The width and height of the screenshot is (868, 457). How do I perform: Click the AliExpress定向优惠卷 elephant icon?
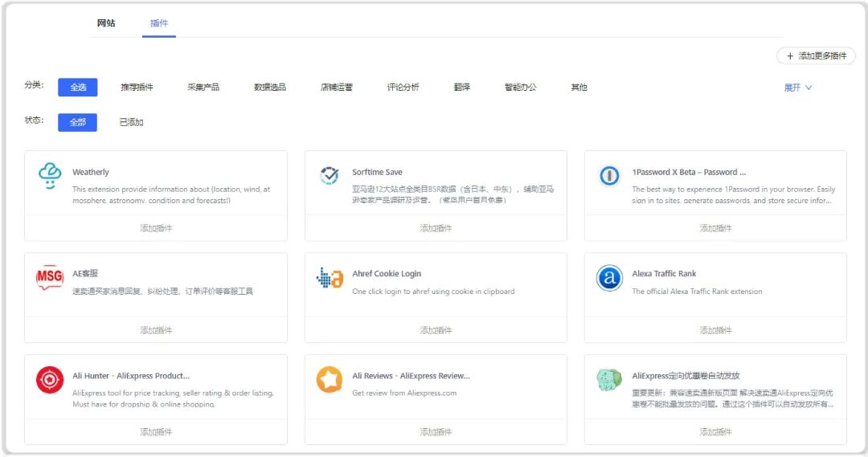point(609,380)
